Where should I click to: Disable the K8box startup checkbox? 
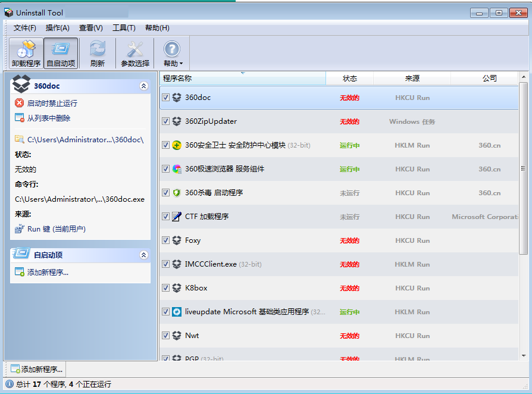point(166,288)
